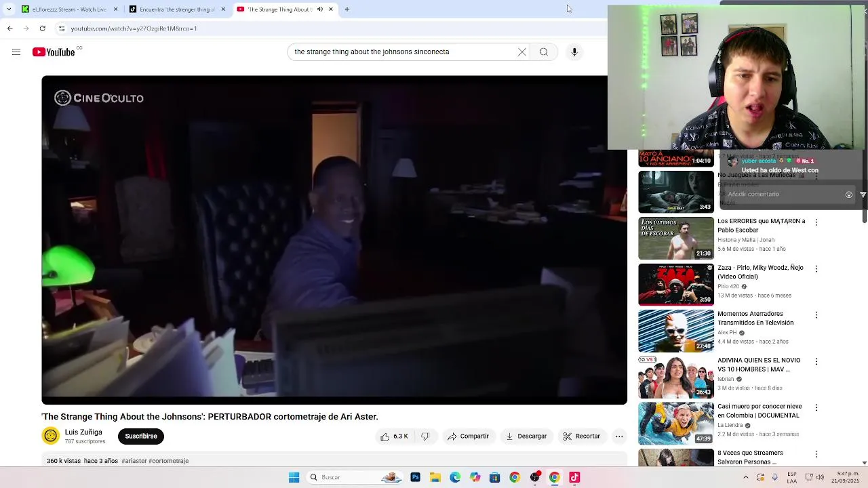Open Luis Zuñiga channel name link
The height and width of the screenshot is (488, 868).
[x=83, y=432]
